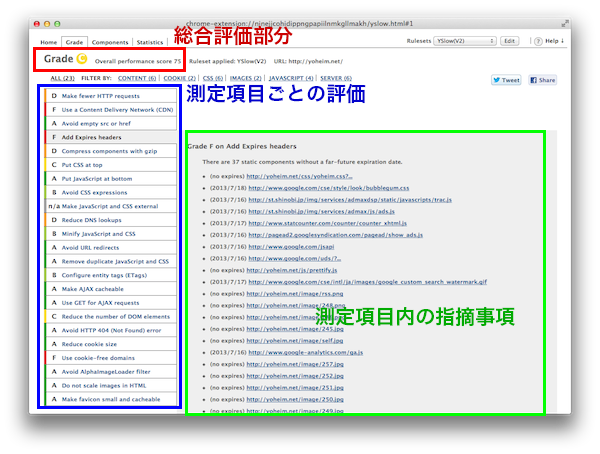600x454 pixels.
Task: Select Avoid empty src or href rule
Action: coord(111,124)
